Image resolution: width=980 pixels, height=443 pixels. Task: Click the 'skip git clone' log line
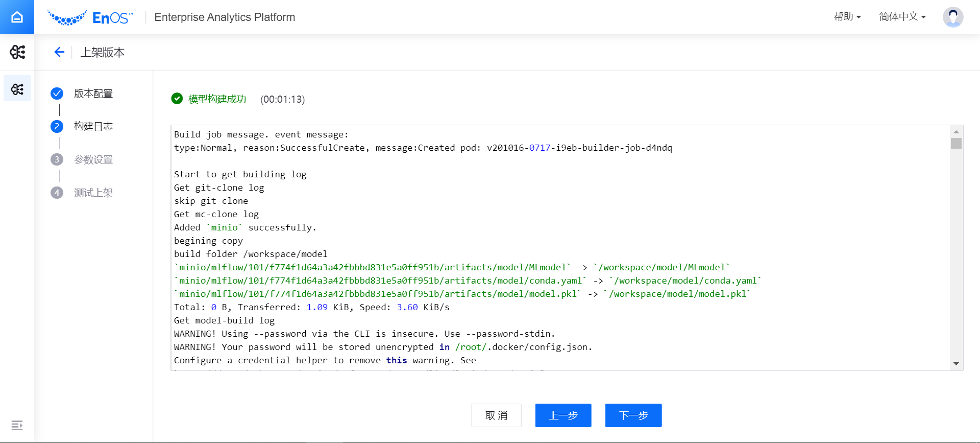[211, 201]
